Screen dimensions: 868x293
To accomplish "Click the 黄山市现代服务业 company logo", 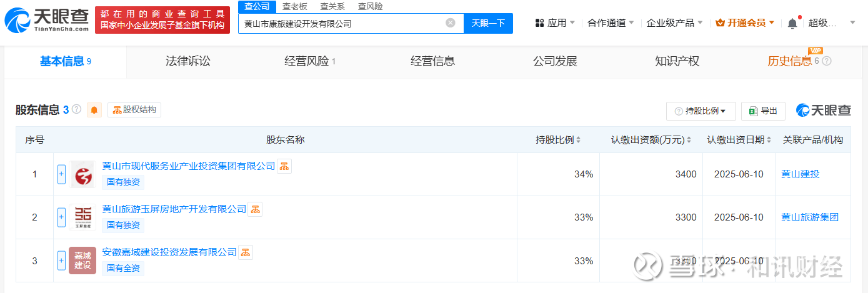I will (82, 174).
